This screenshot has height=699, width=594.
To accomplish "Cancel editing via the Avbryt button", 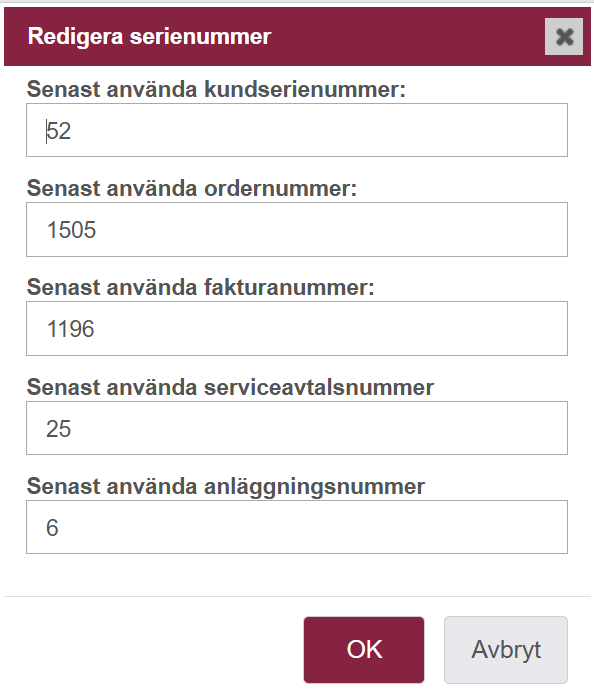I will pos(506,650).
